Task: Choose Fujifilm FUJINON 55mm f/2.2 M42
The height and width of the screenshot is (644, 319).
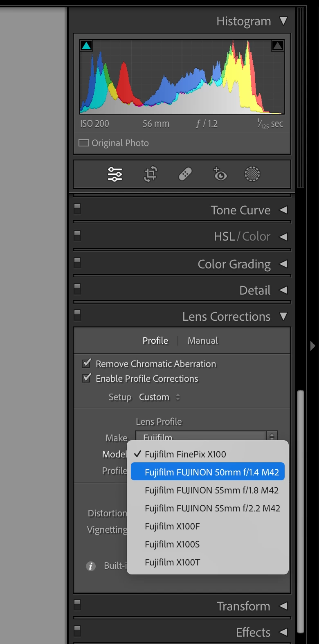Action: point(208,508)
